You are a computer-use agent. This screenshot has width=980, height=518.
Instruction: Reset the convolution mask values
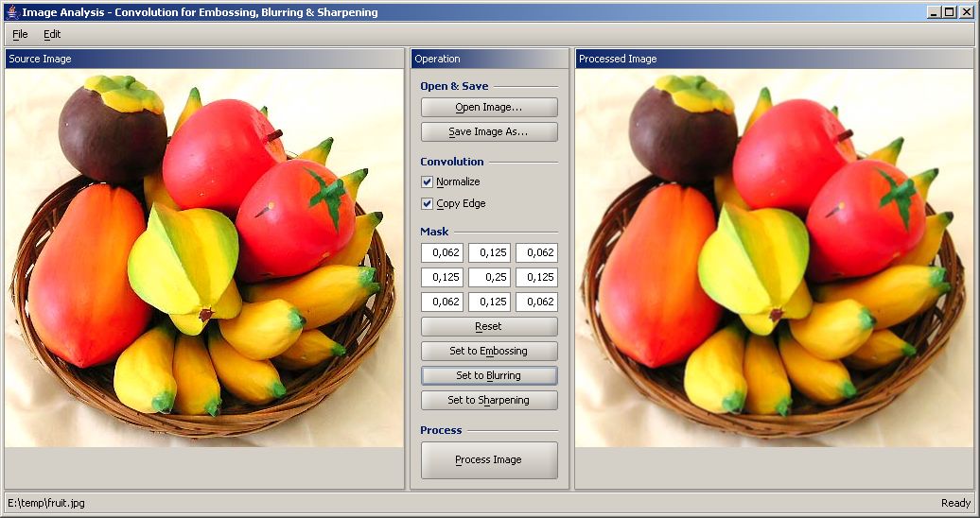[x=488, y=326]
